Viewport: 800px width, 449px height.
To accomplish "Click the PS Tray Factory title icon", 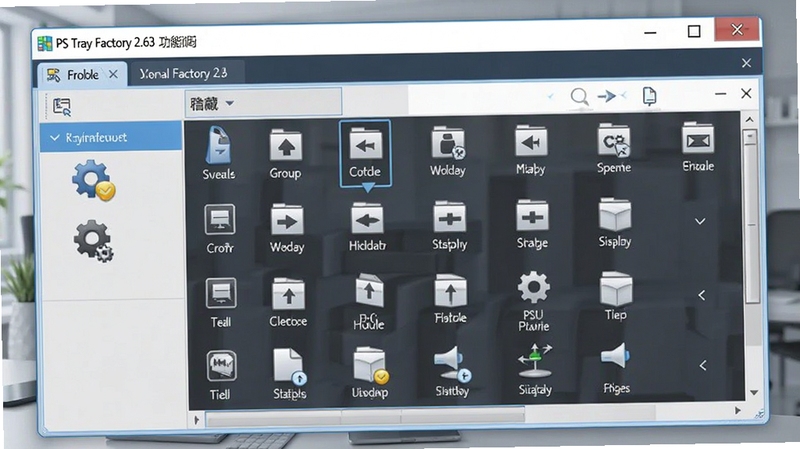I will tap(44, 44).
